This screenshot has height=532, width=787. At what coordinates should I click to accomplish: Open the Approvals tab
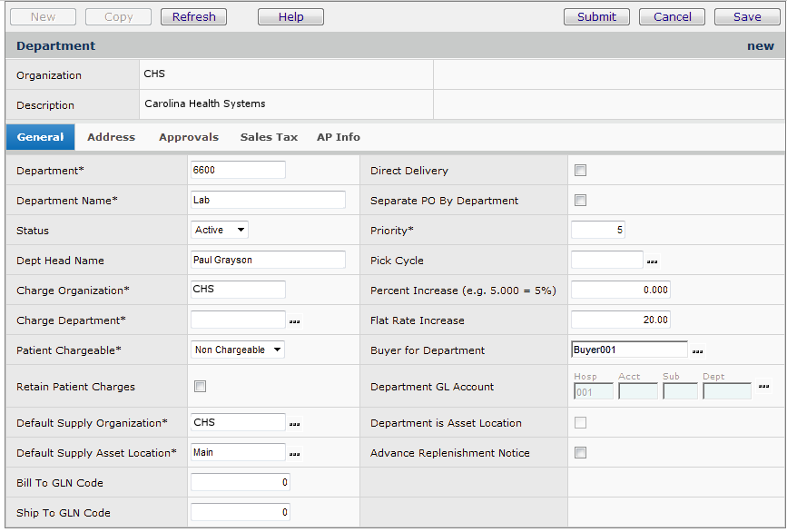[x=189, y=137]
